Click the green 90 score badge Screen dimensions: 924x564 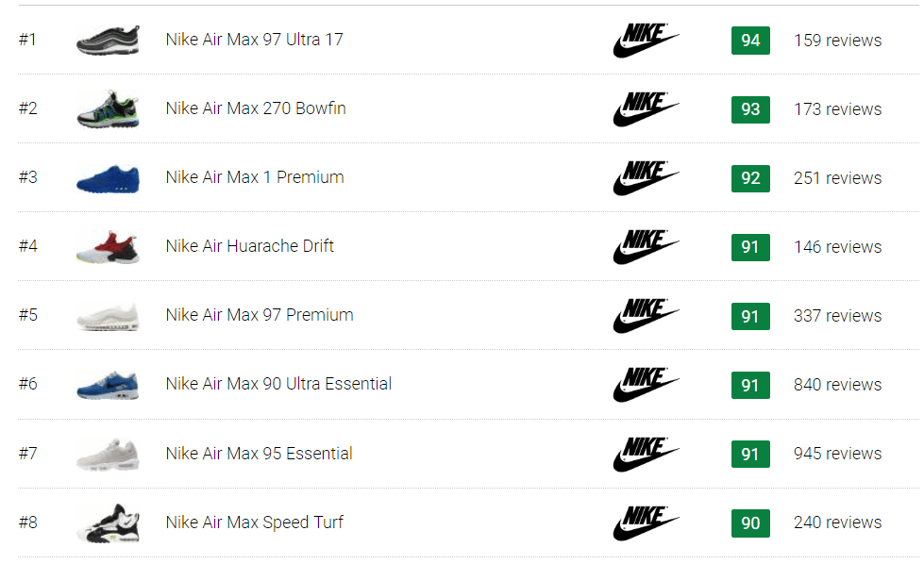click(750, 523)
